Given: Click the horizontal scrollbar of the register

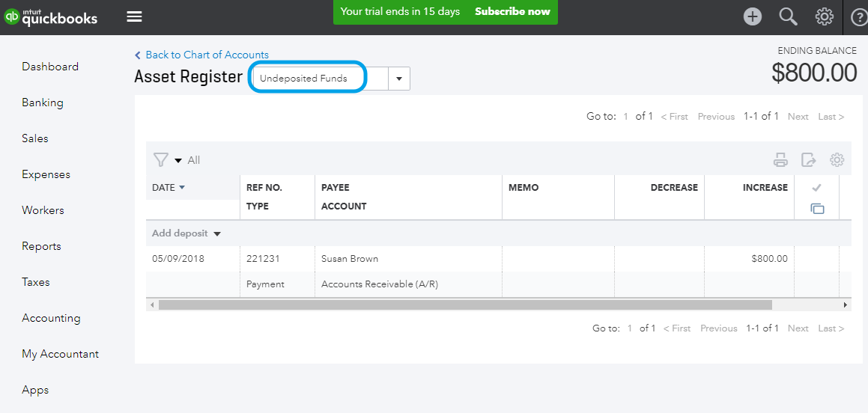Looking at the screenshot, I should point(465,305).
